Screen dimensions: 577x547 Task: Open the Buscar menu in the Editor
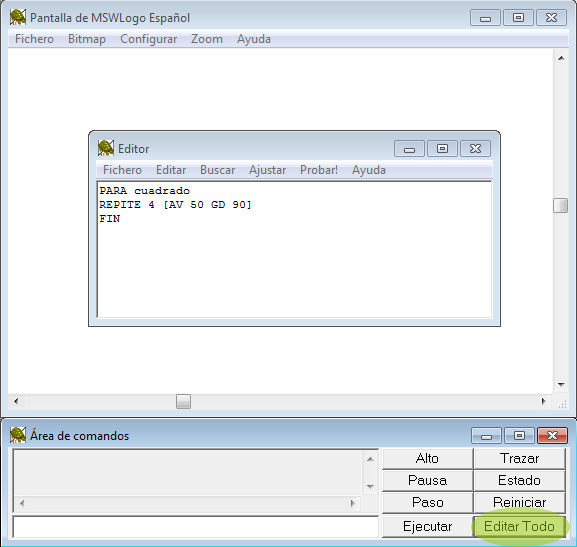point(217,170)
